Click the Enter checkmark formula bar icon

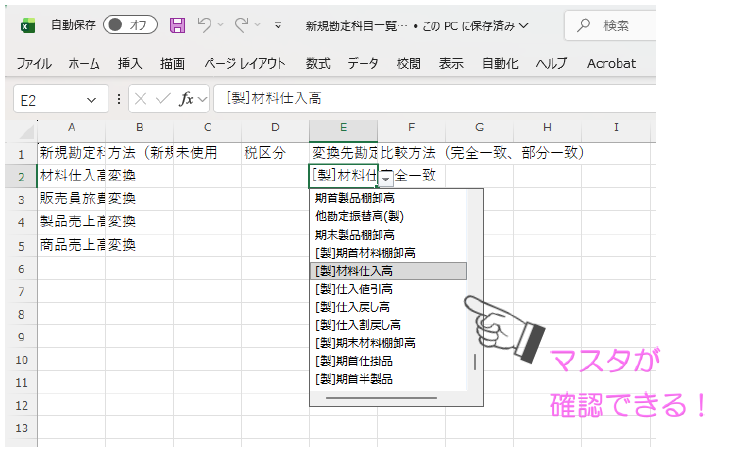pyautogui.click(x=163, y=98)
